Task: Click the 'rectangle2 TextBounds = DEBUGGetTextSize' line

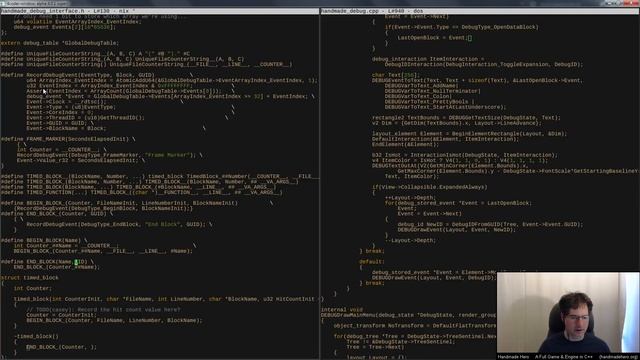Action: [x=466, y=118]
